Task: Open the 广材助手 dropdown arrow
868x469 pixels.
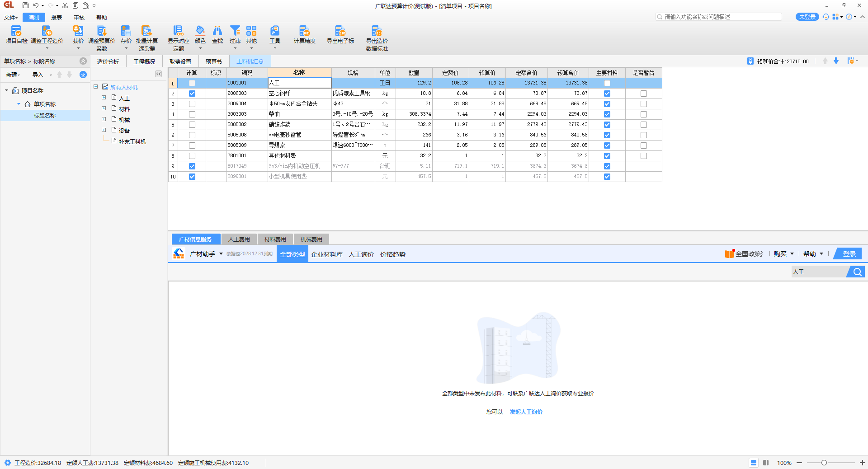Action: [x=221, y=254]
